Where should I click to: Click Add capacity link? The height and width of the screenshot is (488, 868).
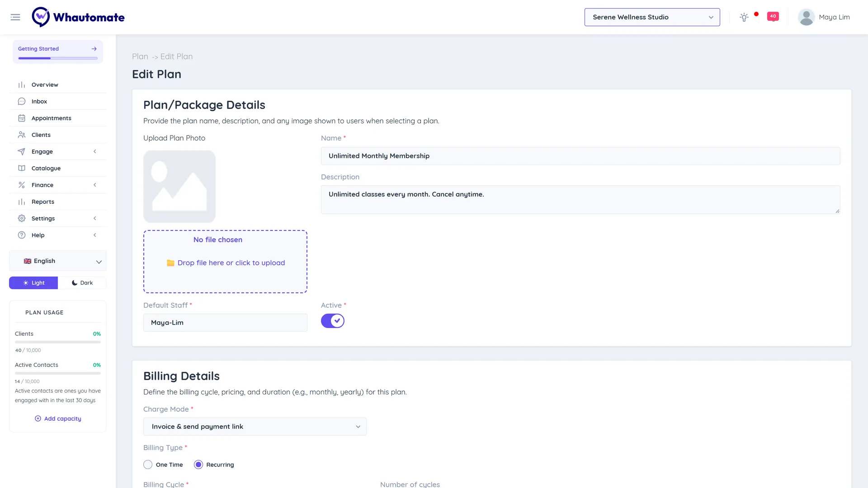(58, 418)
